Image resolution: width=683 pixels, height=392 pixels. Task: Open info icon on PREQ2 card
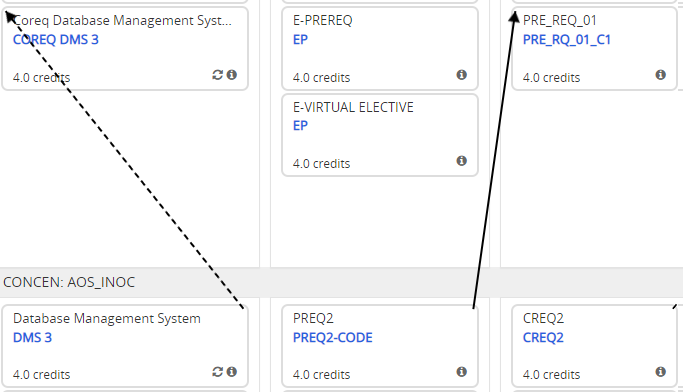pyautogui.click(x=462, y=372)
